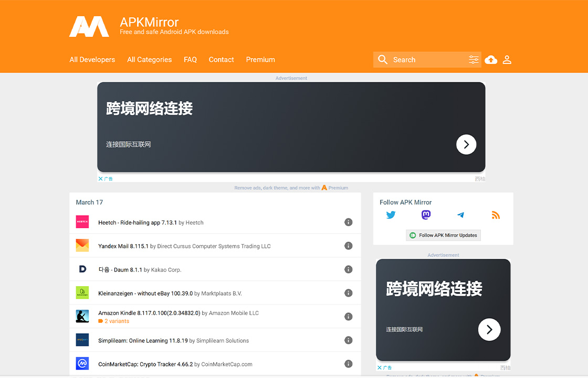Click the Amazon Kindle app icon
Screen dimensions: 588x378
(x=82, y=317)
